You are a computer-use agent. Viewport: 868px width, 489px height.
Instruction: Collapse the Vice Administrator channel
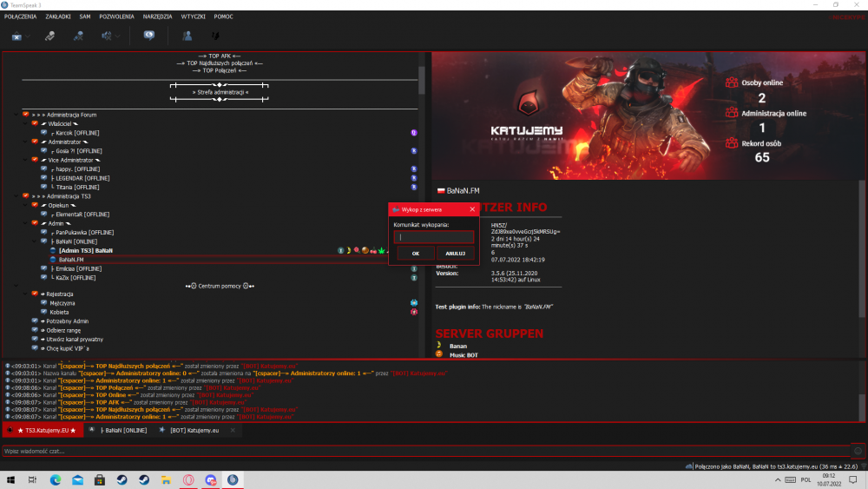[x=25, y=160]
